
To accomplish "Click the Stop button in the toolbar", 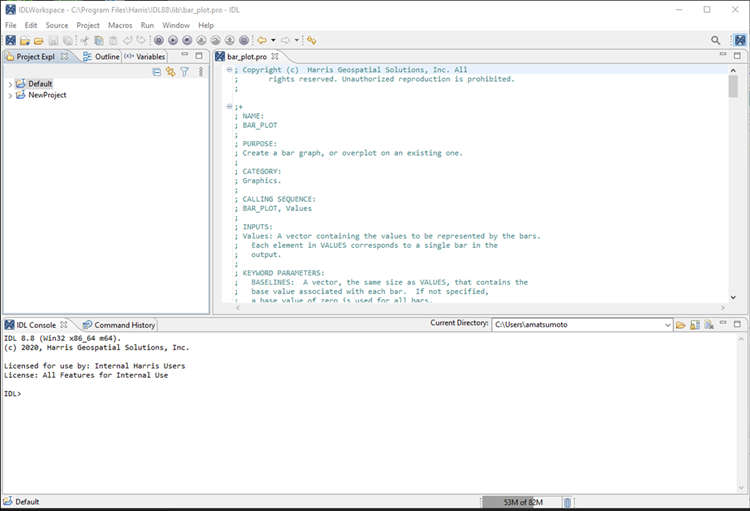I will (187, 41).
